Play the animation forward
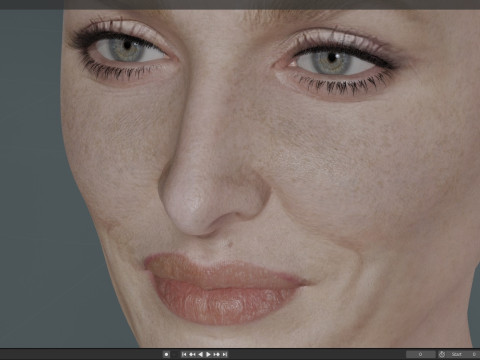This screenshot has height=360, width=480. tap(208, 354)
